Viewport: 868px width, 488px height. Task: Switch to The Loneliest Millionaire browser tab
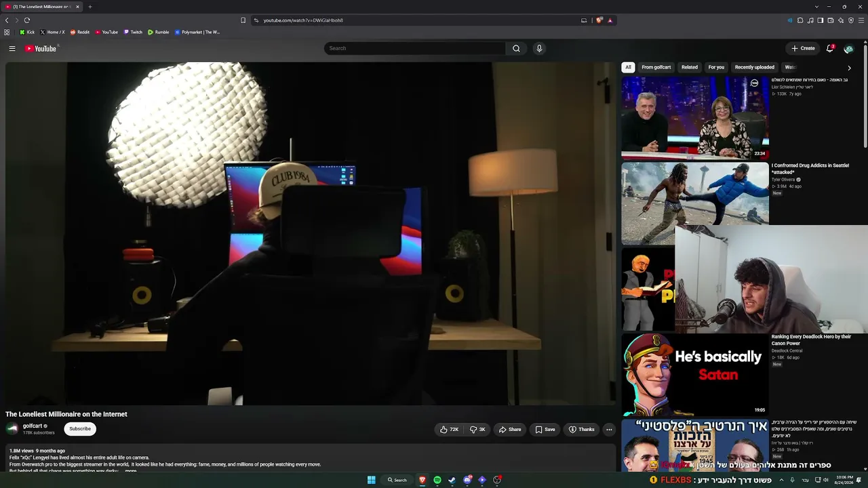[x=42, y=7]
